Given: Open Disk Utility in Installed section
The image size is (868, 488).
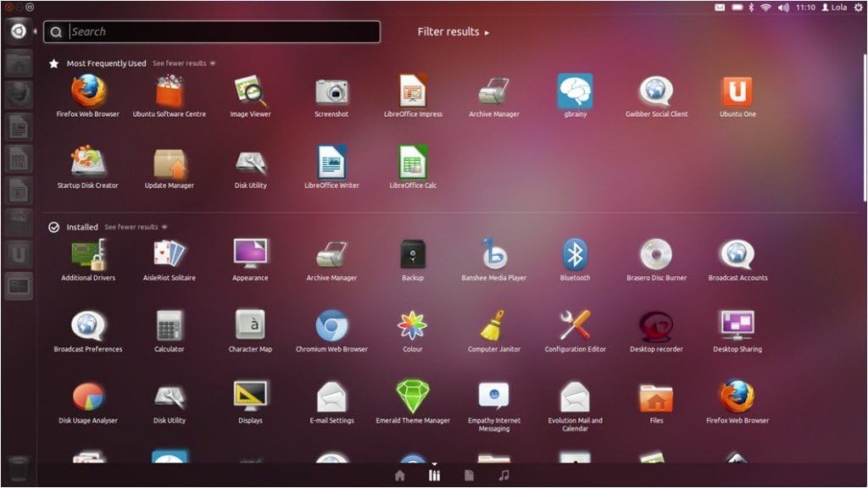Looking at the screenshot, I should pyautogui.click(x=170, y=396).
